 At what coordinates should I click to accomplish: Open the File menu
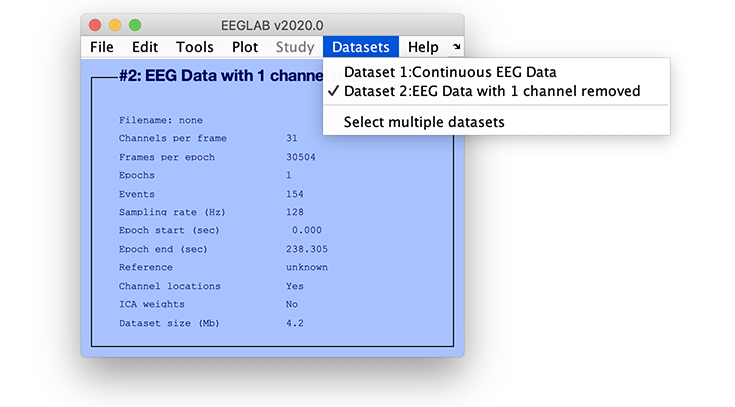click(x=101, y=47)
